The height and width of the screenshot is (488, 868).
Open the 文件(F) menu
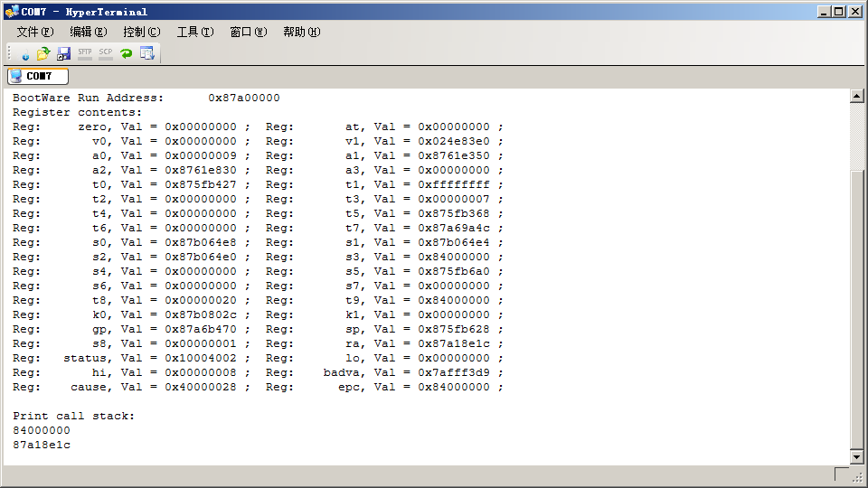pos(35,33)
